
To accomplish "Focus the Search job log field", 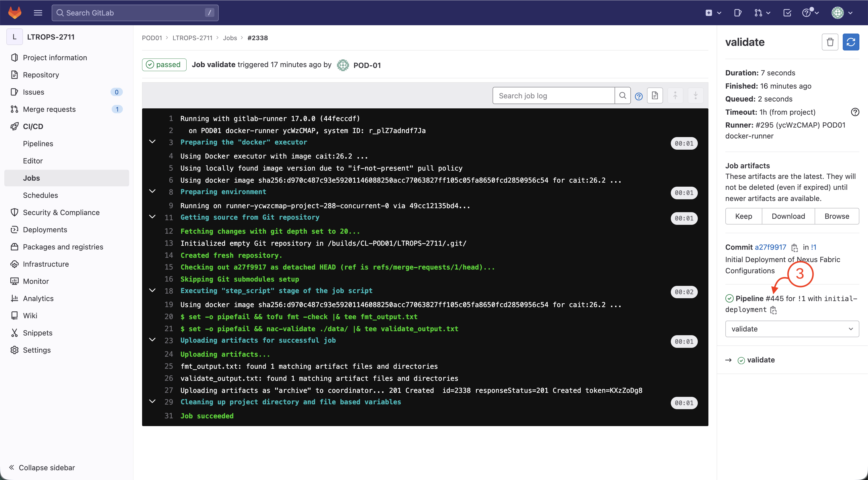I will (553, 95).
